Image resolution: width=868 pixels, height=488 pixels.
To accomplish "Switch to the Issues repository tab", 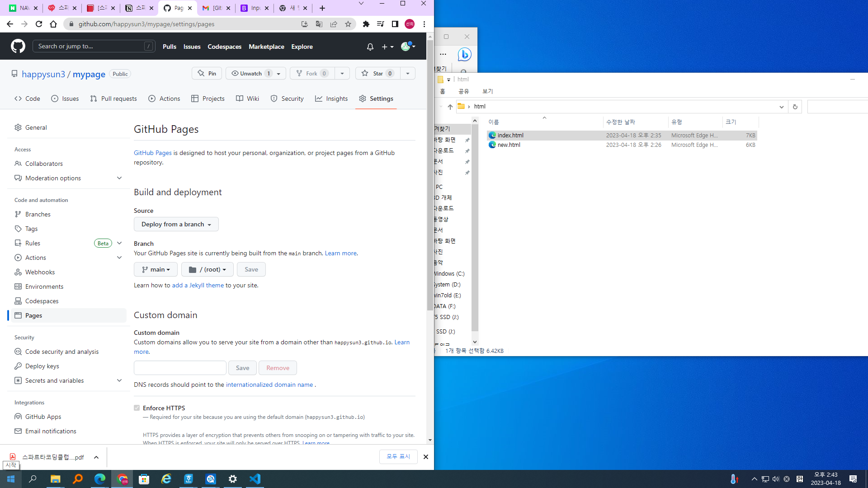I will (x=65, y=99).
